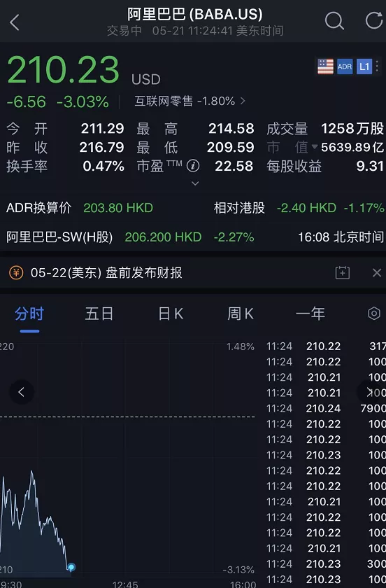Image resolution: width=386 pixels, height=588 pixels.
Task: Tap the 市盈 22.58 value
Action: pos(234,166)
